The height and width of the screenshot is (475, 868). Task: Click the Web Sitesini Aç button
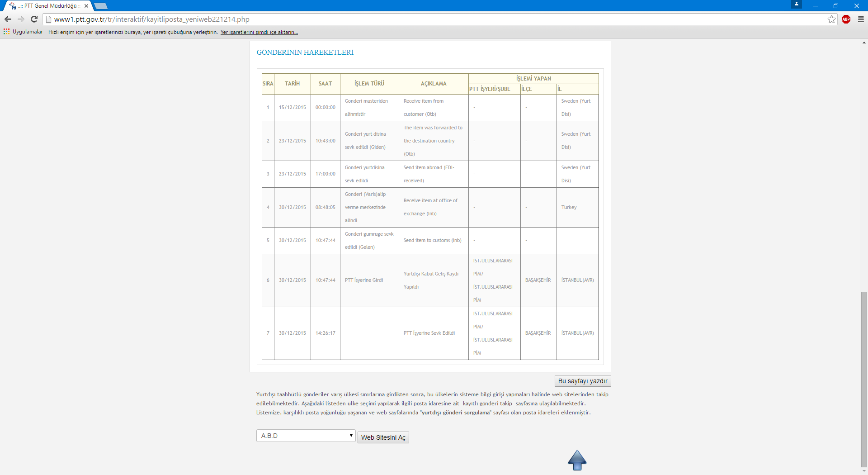tap(383, 437)
